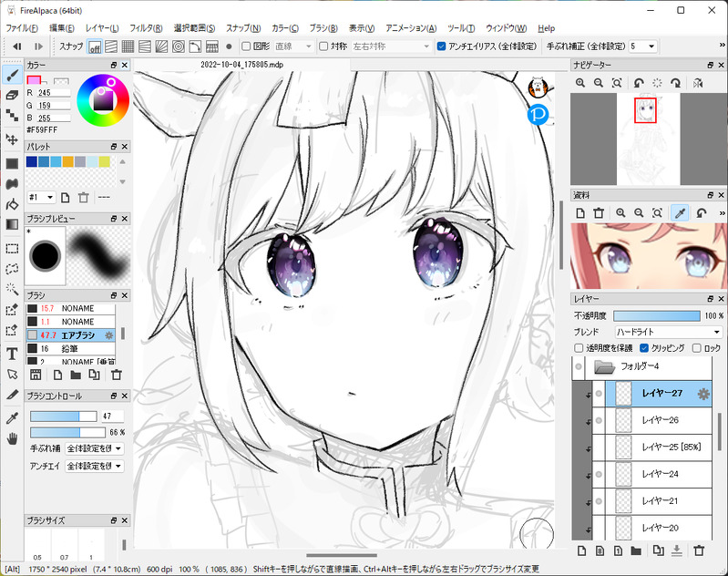Select the Gradient tool

coord(13,225)
